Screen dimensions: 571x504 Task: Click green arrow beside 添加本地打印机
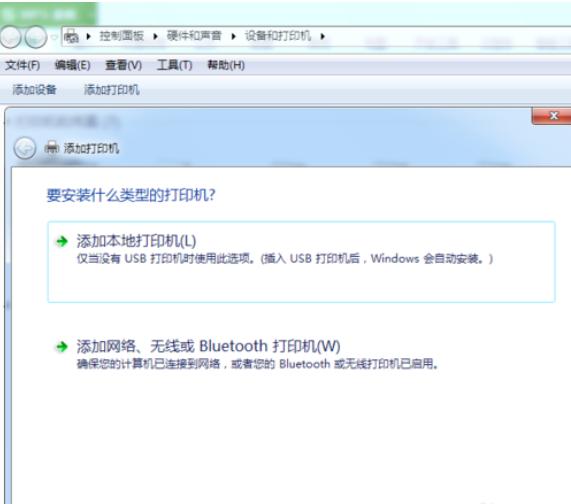point(62,241)
